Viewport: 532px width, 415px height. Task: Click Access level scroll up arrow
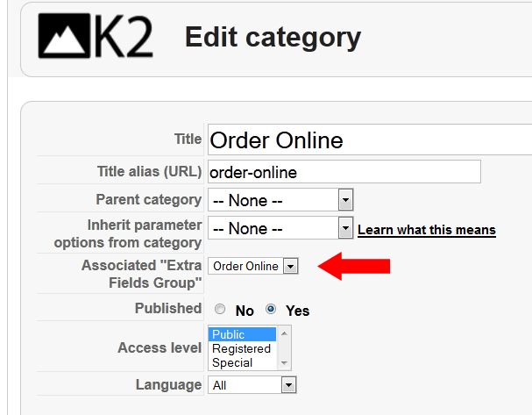284,333
